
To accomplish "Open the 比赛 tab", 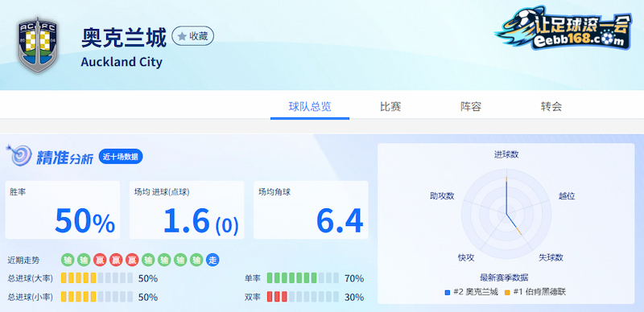I will coord(390,107).
